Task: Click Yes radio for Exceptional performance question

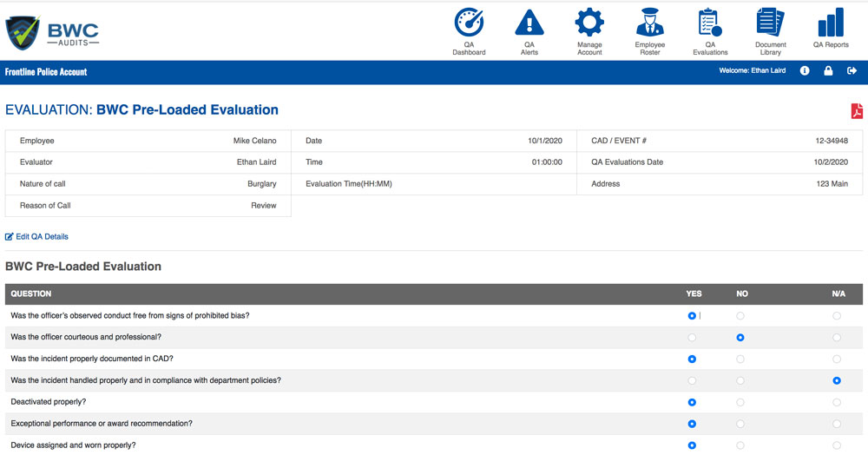Action: [692, 424]
